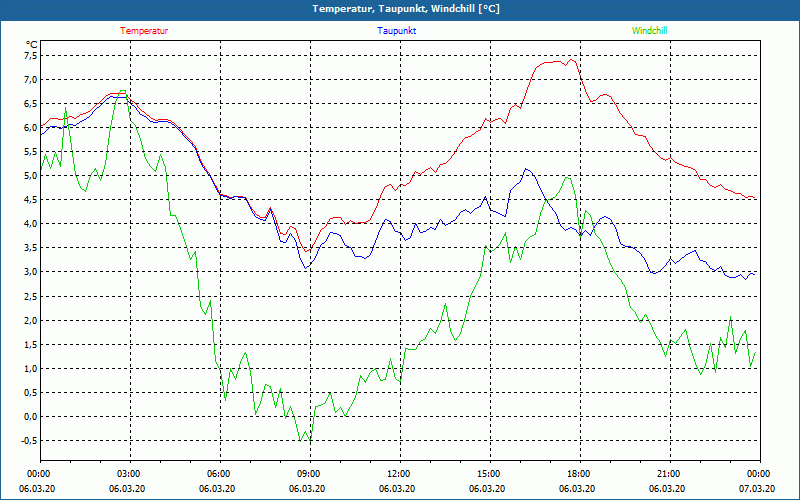Click the 09:00 time label
The height and width of the screenshot is (500, 800).
point(308,474)
